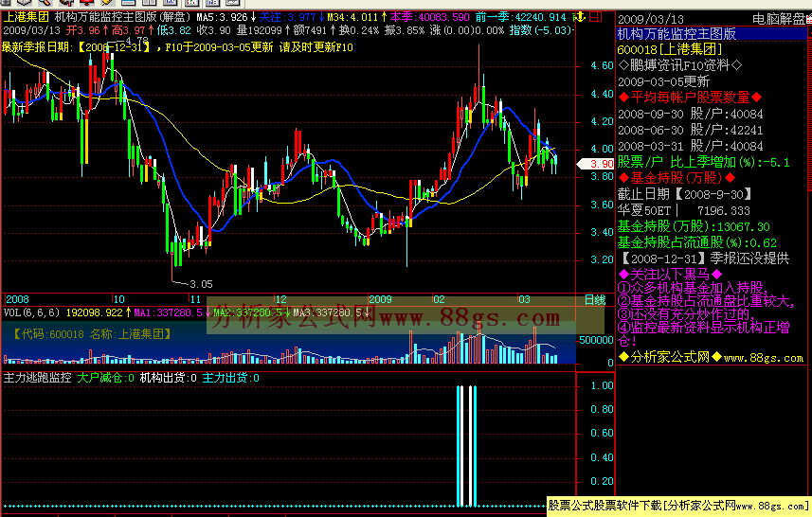This screenshot has height=517, width=812.
Task: Click the ◆基金持股(万股)◆ heading
Action: [677, 178]
